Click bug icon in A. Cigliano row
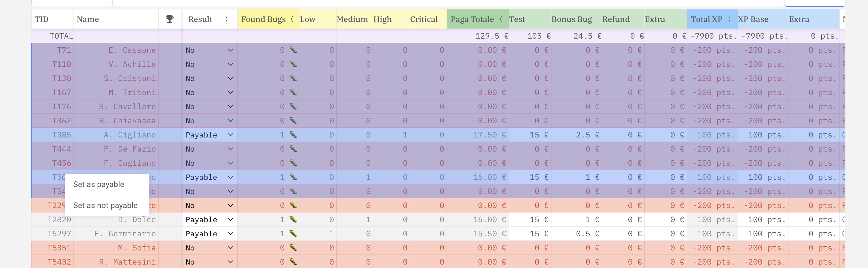The image size is (868, 268). point(293,135)
